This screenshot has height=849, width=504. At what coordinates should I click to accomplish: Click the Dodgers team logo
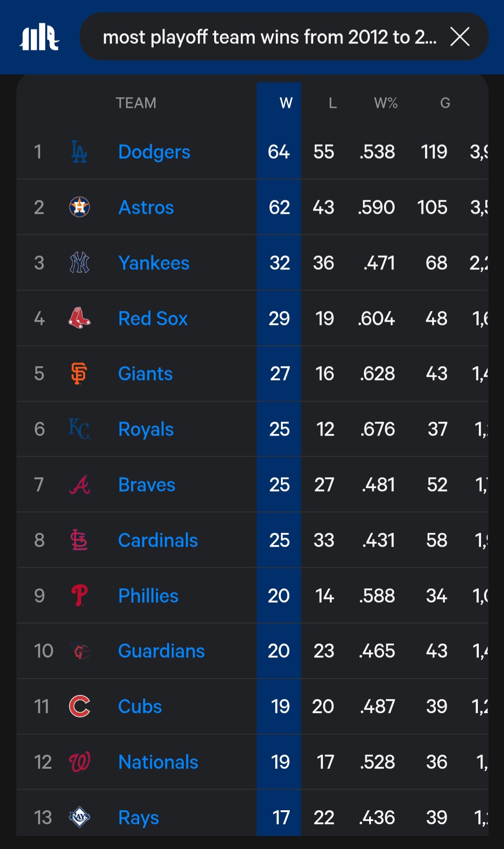click(79, 152)
